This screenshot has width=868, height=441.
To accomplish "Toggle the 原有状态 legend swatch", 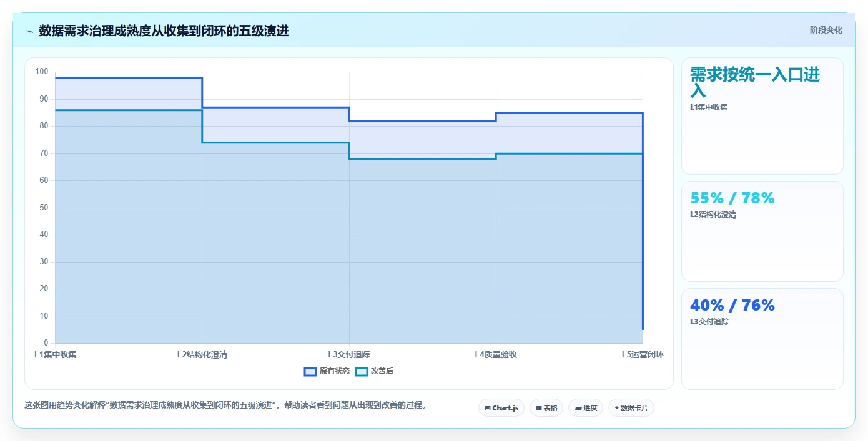I will point(310,371).
